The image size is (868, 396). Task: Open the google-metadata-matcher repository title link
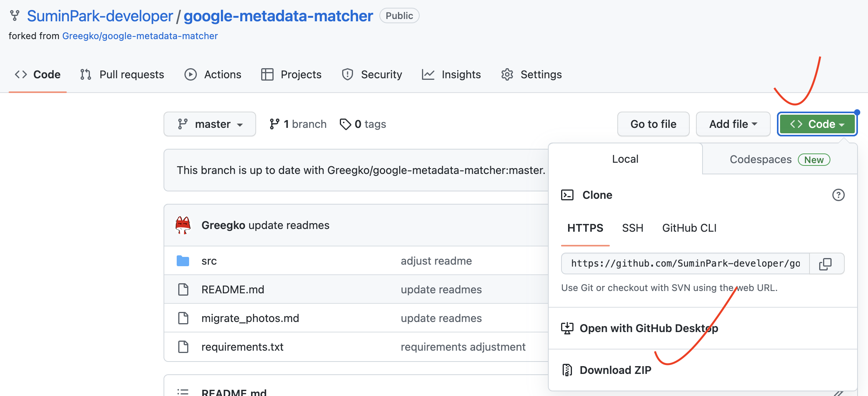tap(278, 16)
